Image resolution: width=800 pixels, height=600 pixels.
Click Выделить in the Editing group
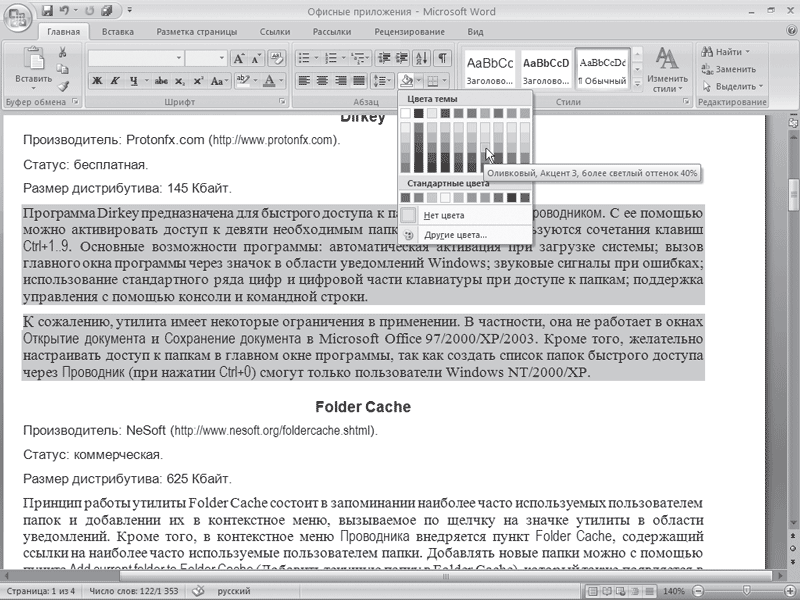tap(733, 86)
